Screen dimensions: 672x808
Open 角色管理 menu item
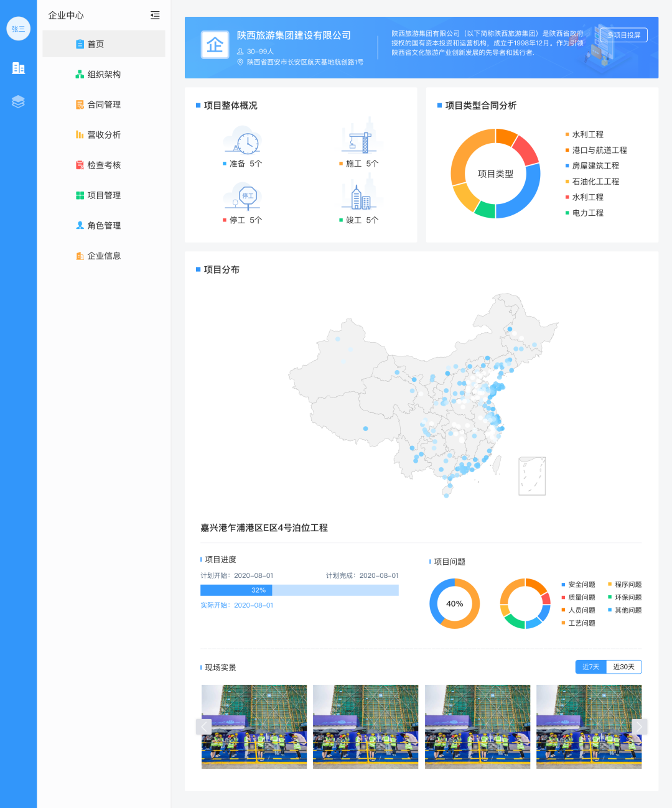coord(104,225)
